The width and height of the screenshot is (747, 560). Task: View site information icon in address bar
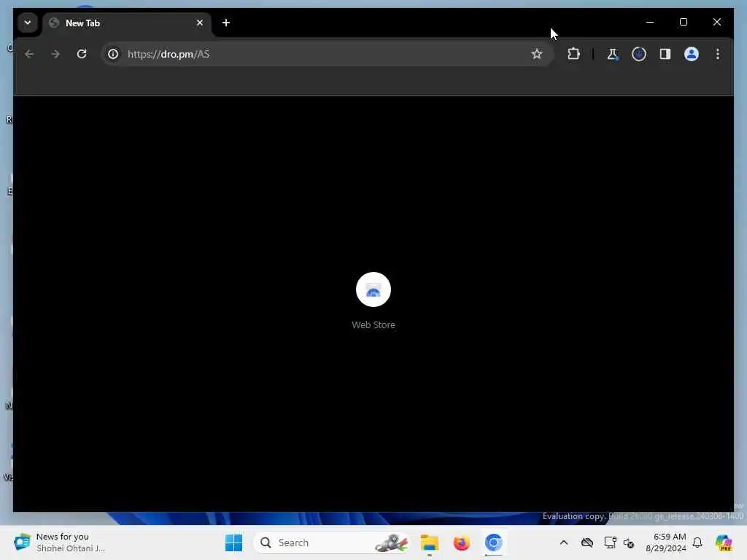pos(113,54)
